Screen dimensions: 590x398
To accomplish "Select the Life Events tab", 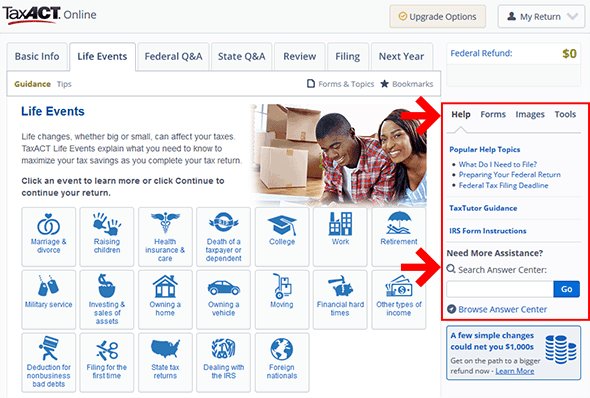I will (x=102, y=56).
